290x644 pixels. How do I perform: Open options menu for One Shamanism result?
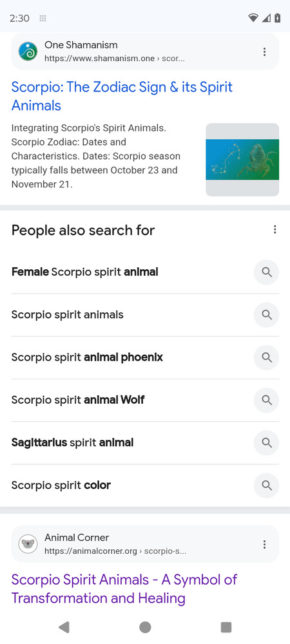264,52
